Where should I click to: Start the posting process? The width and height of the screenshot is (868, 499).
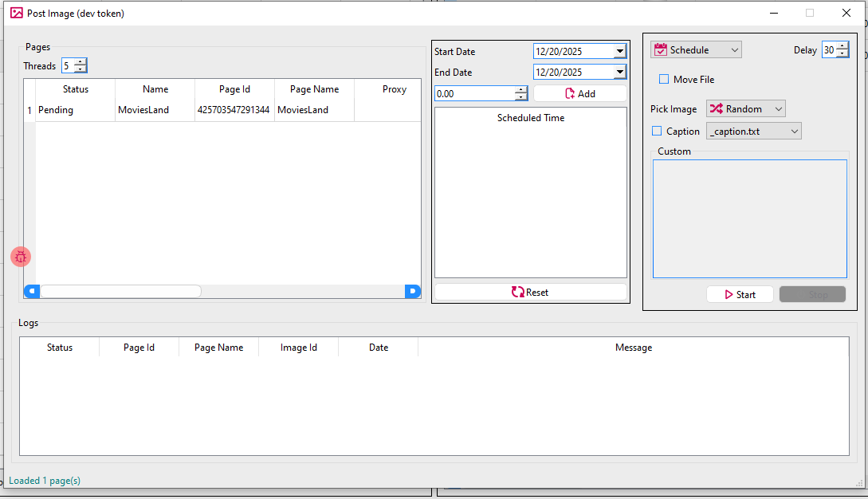pyautogui.click(x=739, y=295)
